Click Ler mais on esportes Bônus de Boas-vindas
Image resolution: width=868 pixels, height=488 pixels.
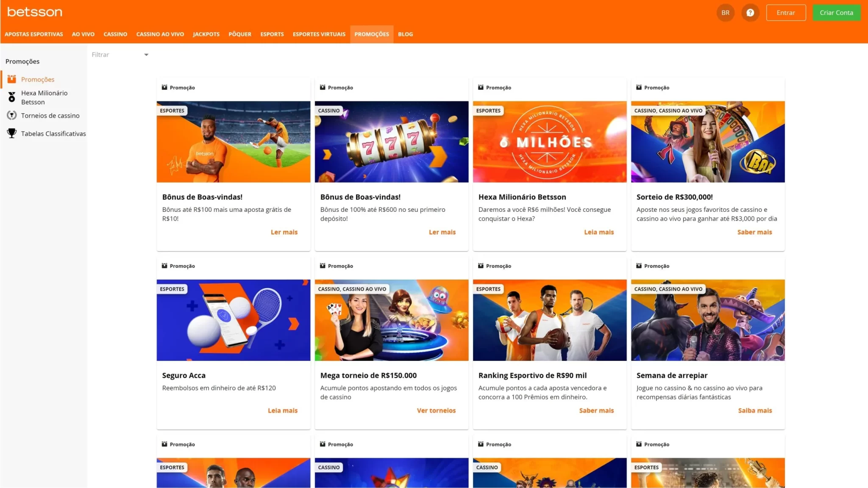pyautogui.click(x=284, y=232)
